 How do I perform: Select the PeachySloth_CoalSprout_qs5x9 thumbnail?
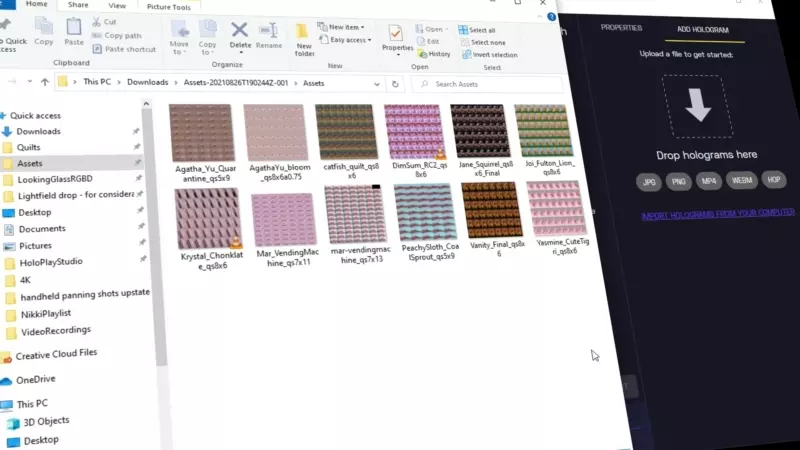[x=425, y=212]
